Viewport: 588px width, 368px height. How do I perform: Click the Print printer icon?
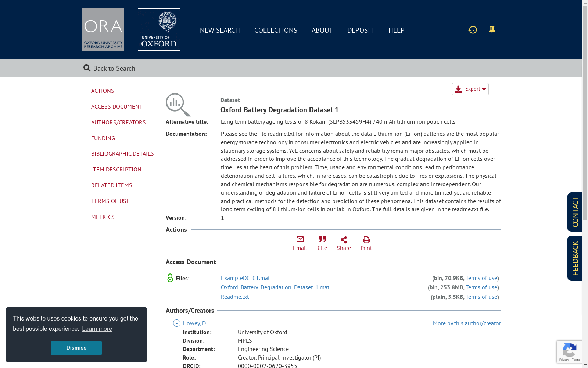tap(366, 240)
